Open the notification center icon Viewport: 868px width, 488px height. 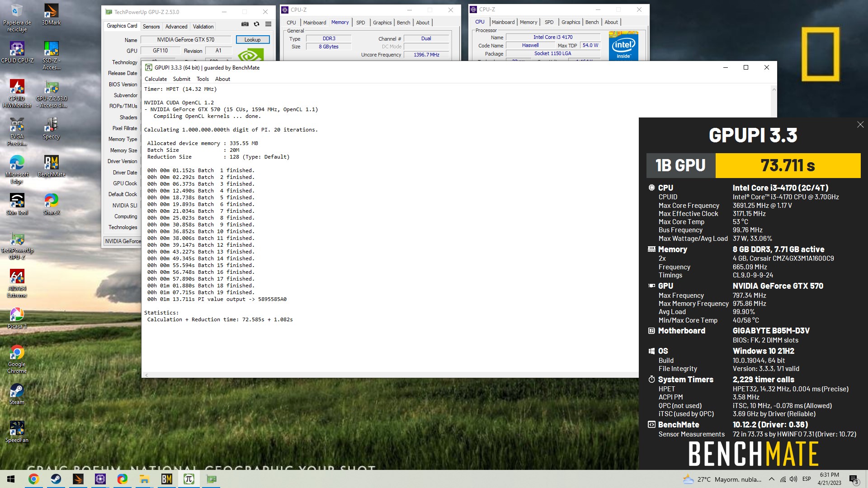click(x=854, y=479)
